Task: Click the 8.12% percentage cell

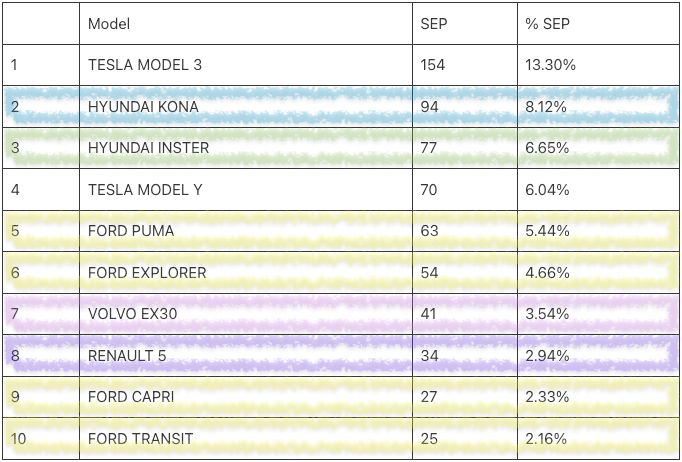Action: tap(547, 107)
